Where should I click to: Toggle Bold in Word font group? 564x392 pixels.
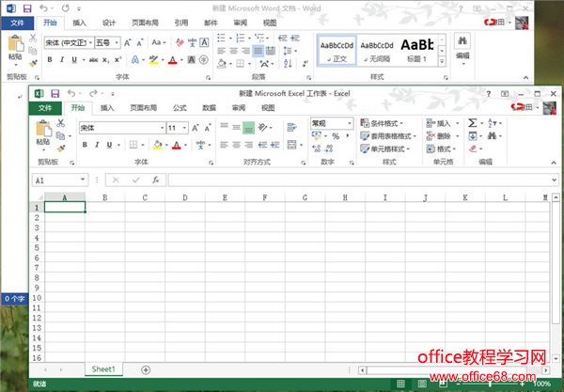point(50,60)
